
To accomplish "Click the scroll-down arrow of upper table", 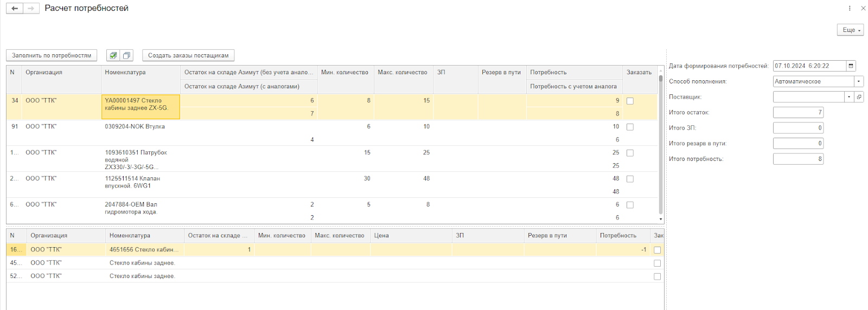I will tap(661, 219).
